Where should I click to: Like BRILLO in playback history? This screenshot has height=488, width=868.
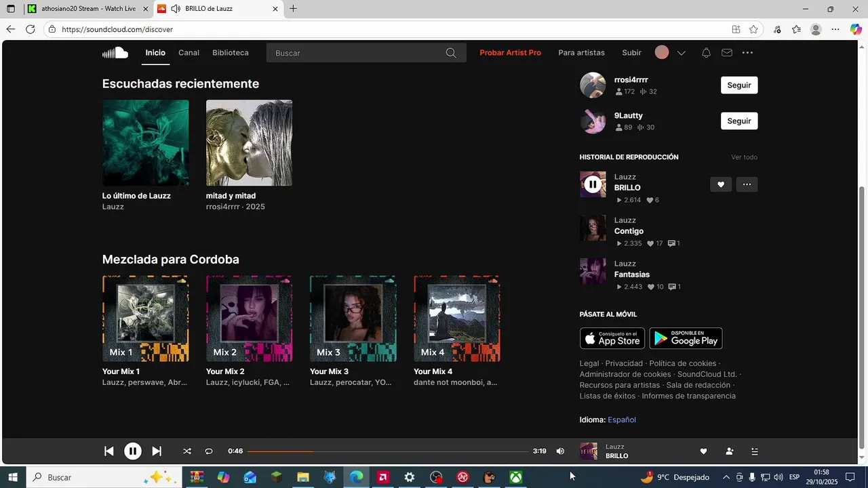tap(721, 184)
